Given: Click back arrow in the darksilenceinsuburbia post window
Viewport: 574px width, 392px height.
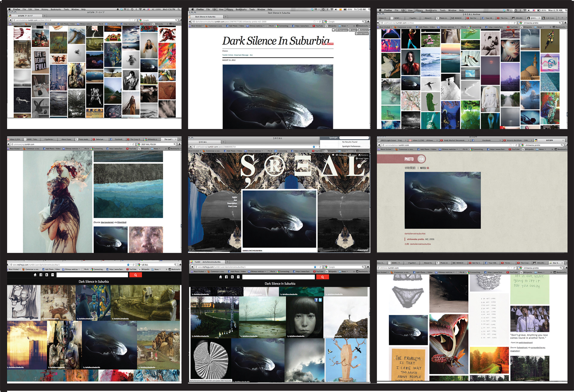Looking at the screenshot, I should coord(190,22).
